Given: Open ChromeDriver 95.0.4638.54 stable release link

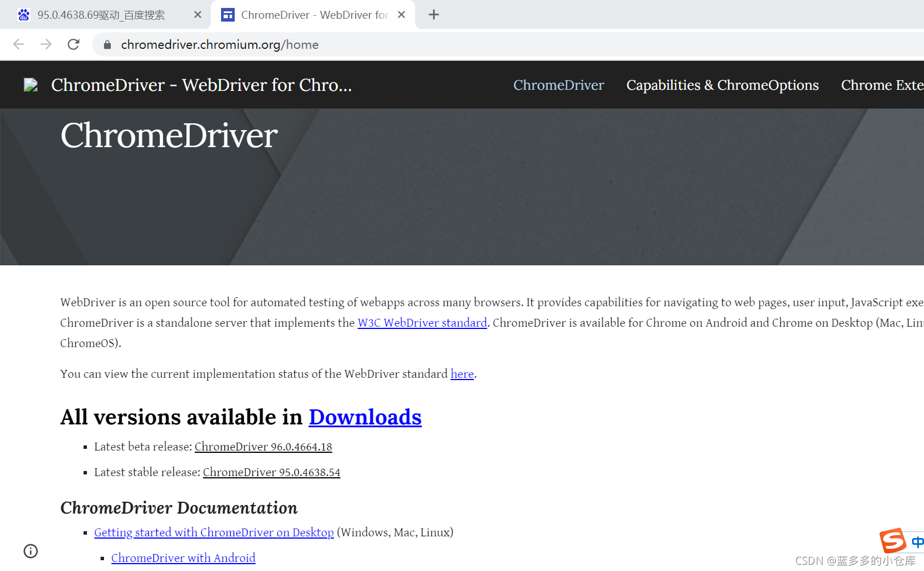Looking at the screenshot, I should (271, 472).
